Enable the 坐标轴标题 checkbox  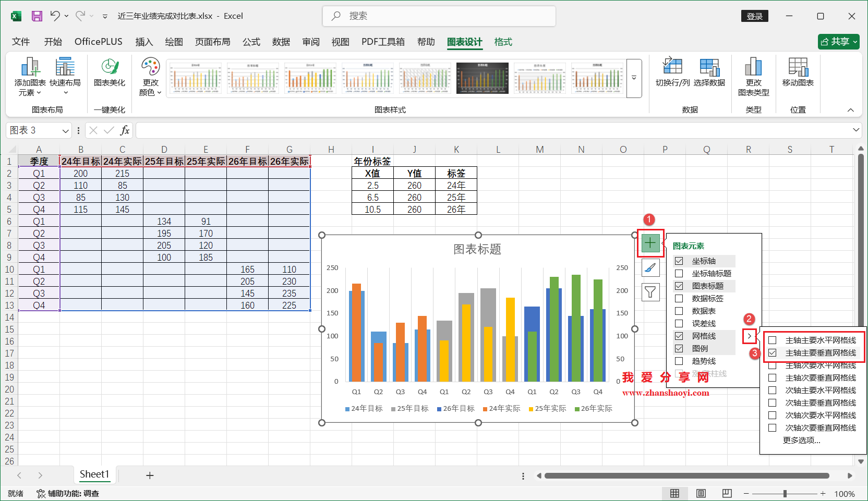(x=679, y=274)
